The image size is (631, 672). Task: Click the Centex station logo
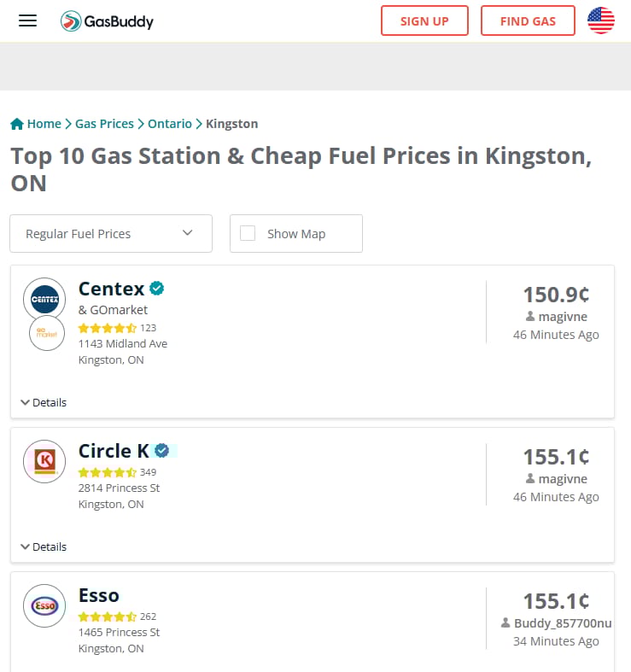pos(44,299)
